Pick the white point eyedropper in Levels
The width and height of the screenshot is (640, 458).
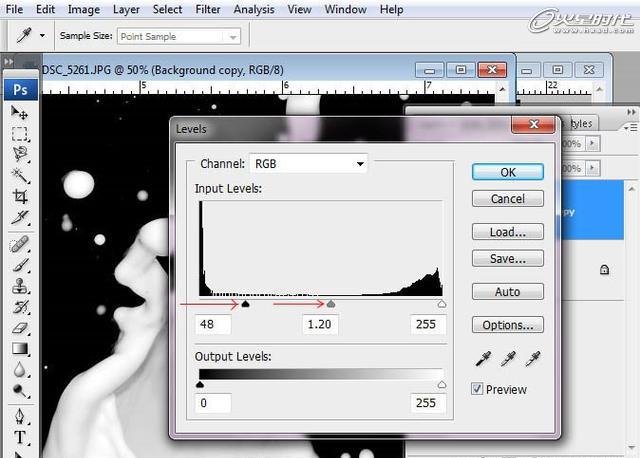click(x=533, y=358)
